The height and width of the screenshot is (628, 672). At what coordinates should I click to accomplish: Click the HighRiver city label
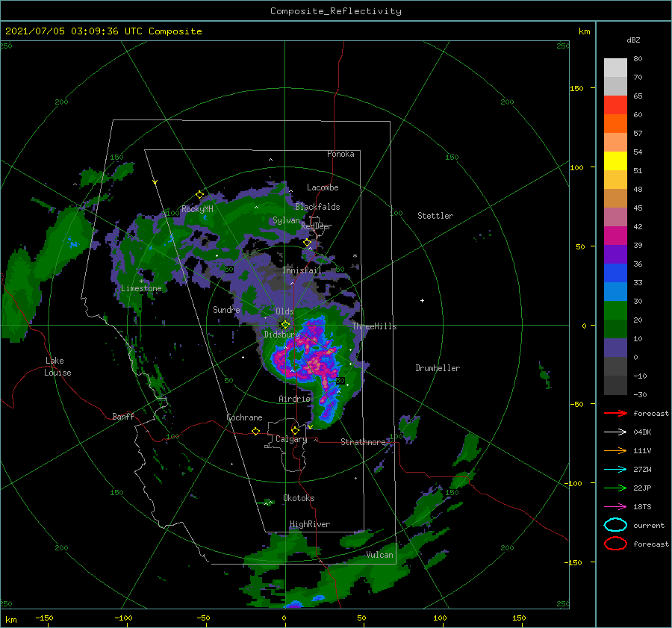point(309,524)
